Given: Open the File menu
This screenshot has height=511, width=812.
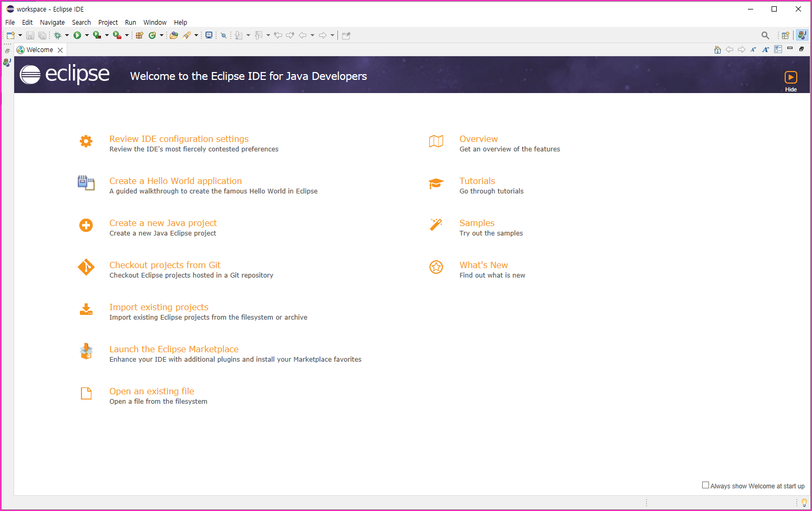Looking at the screenshot, I should (10, 22).
